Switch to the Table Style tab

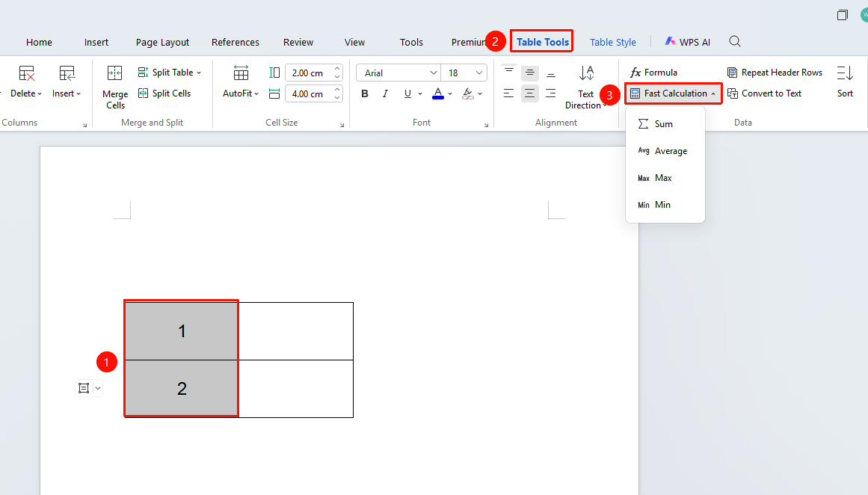click(x=613, y=42)
